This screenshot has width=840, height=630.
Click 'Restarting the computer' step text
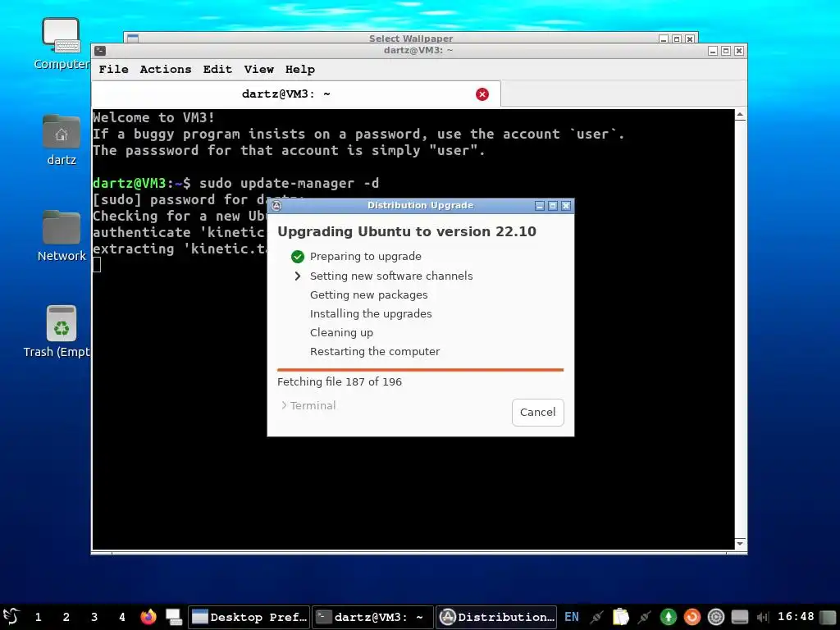click(374, 351)
